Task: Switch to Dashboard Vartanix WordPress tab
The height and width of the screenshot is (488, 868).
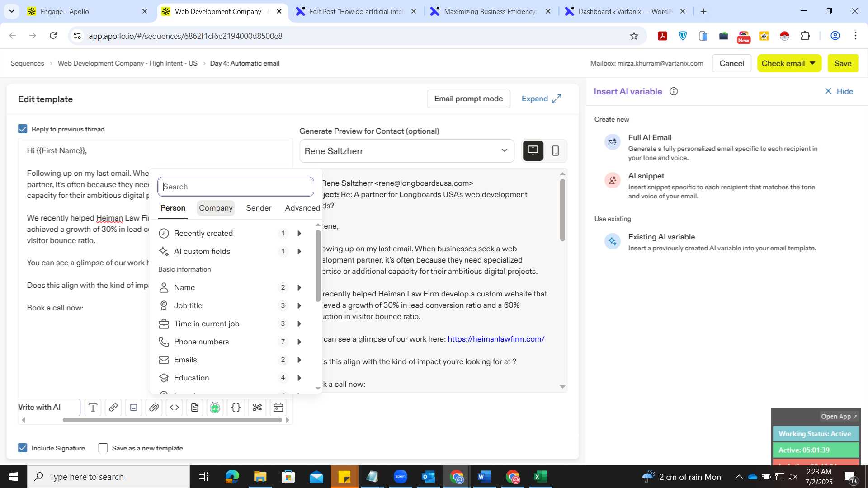Action: 625,11
